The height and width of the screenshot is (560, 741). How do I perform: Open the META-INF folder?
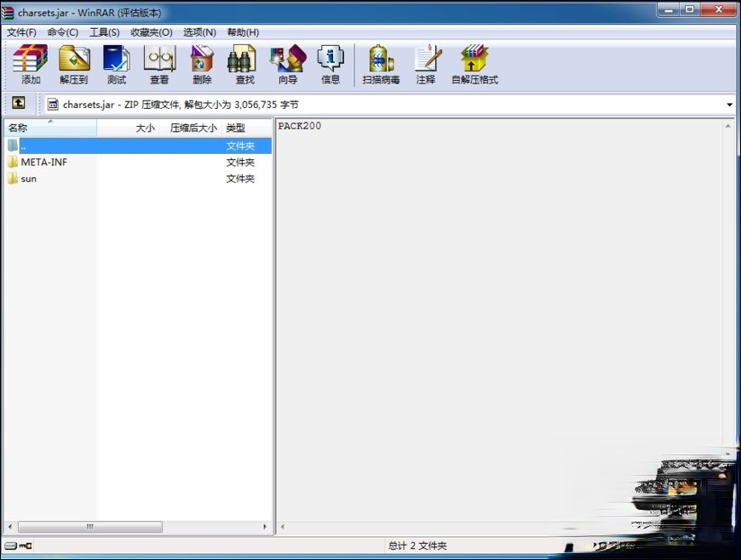point(43,162)
